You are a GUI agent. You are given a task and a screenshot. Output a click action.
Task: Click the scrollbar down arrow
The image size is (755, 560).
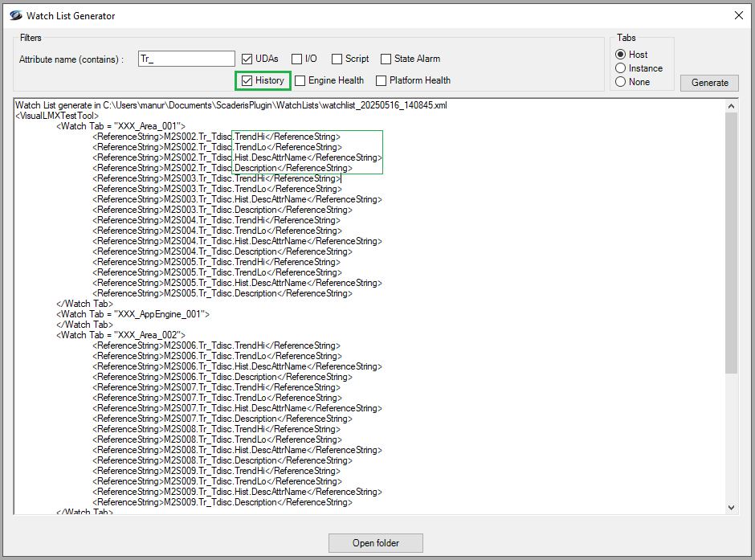tap(731, 507)
